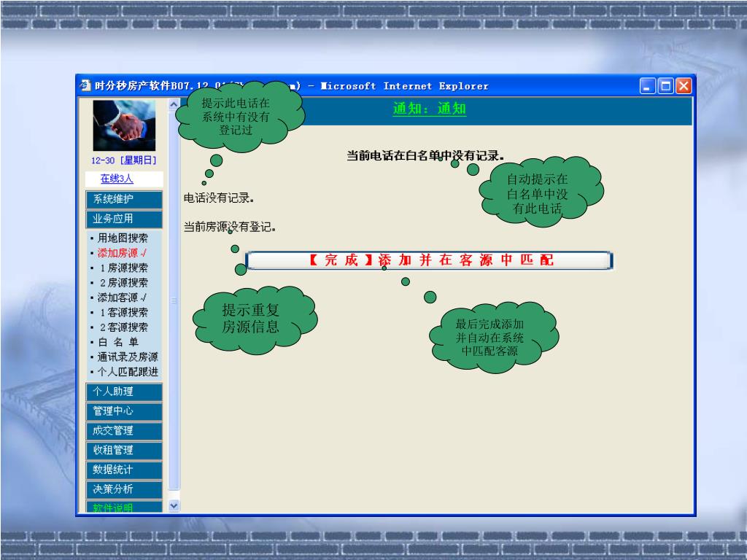
Task: Expand the 成交管理 section
Action: pos(124,430)
